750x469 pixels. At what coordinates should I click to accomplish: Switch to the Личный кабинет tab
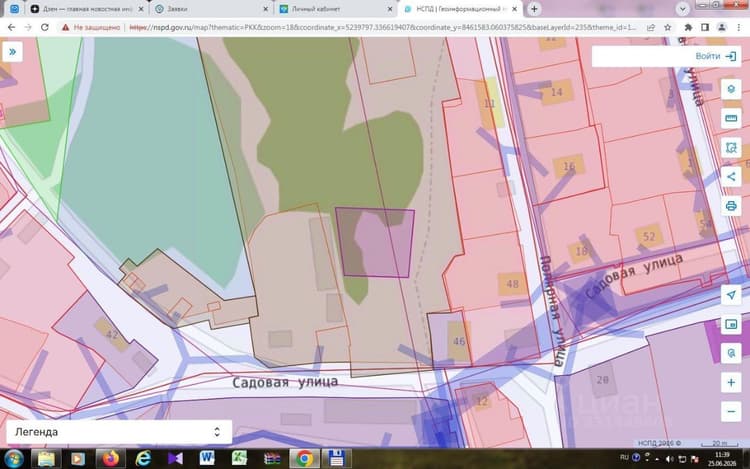[336, 9]
